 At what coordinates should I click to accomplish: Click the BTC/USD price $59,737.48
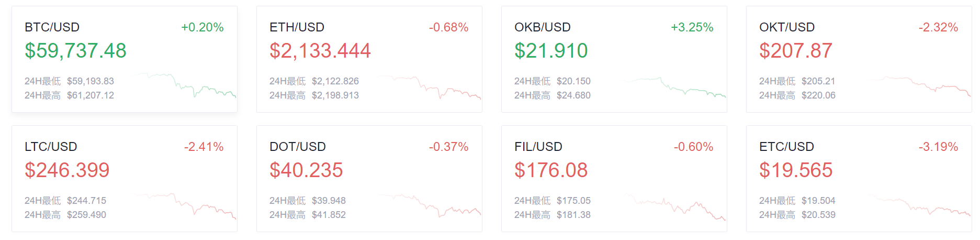pyautogui.click(x=75, y=51)
